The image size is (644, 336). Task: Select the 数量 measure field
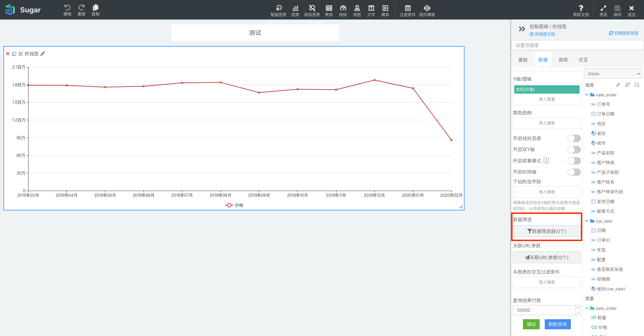tap(598, 318)
